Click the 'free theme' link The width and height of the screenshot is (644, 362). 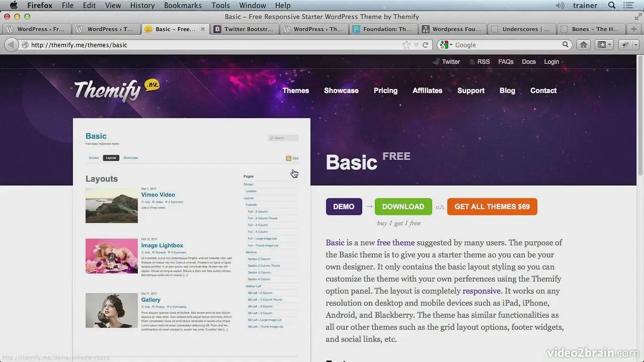click(395, 242)
